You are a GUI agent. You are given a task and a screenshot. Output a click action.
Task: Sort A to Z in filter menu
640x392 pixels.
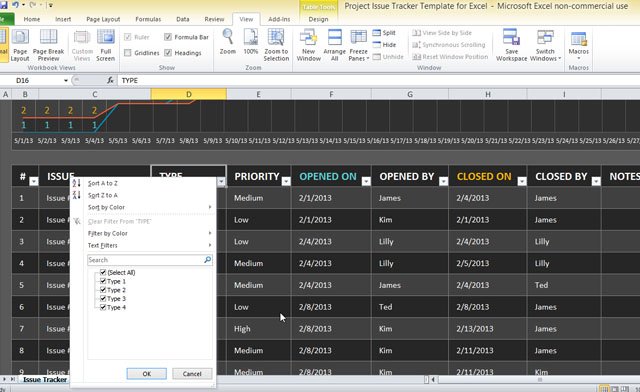[x=102, y=183]
